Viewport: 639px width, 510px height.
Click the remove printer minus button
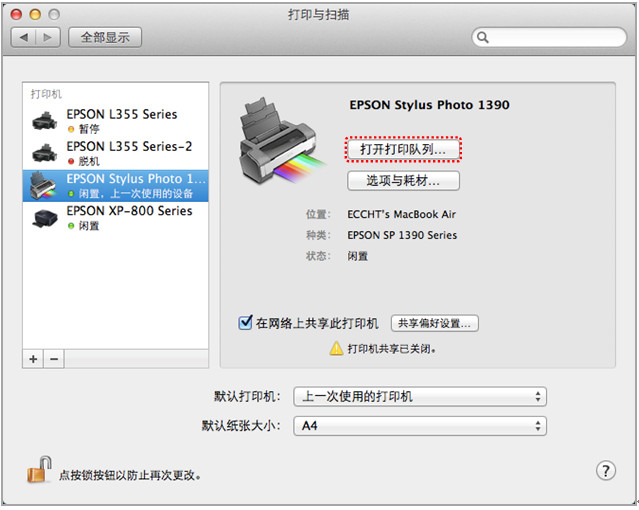click(54, 359)
